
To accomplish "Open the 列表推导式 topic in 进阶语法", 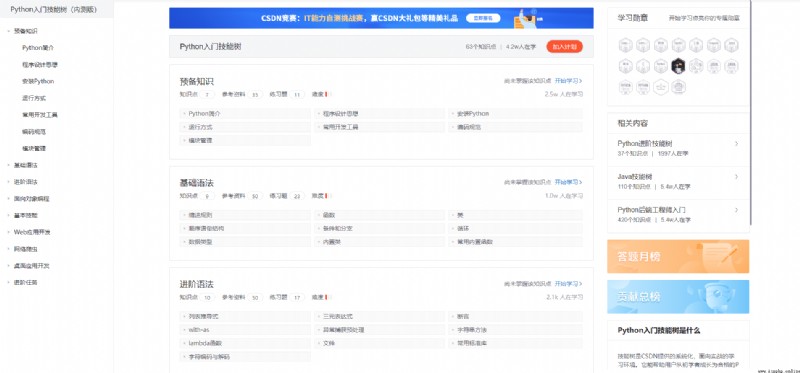I will coord(245,316).
